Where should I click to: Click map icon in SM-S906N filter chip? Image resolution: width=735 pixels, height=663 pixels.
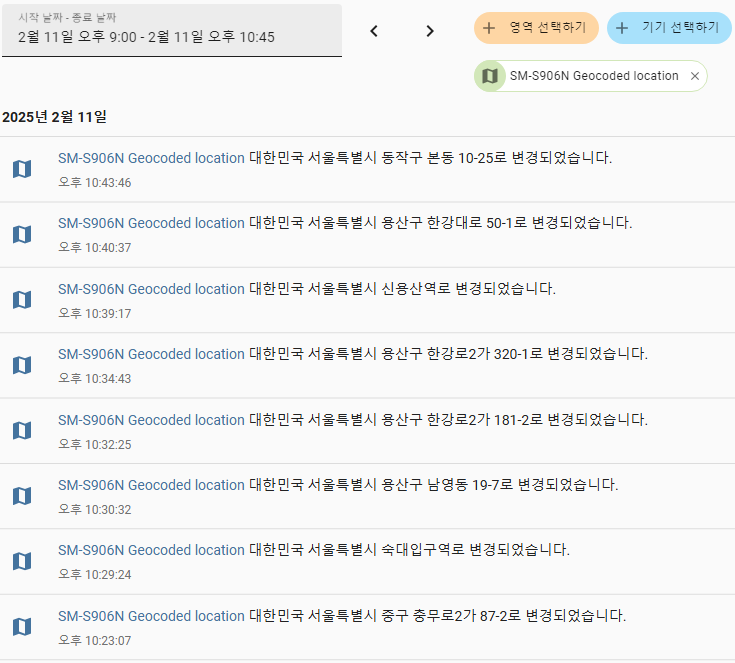(490, 76)
